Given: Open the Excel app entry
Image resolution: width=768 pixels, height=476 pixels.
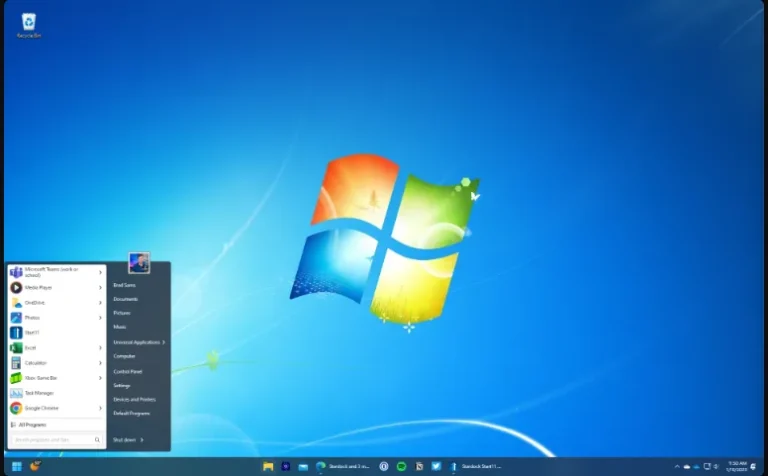Looking at the screenshot, I should point(56,348).
